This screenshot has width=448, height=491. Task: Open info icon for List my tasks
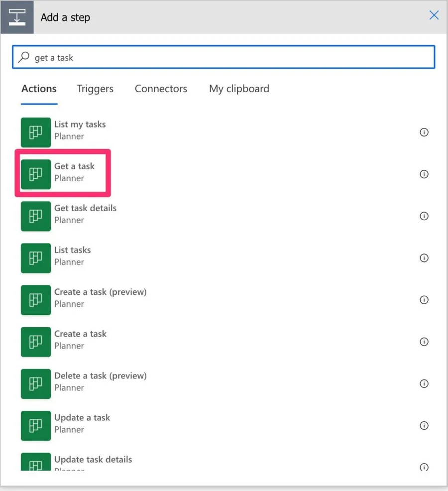(424, 132)
